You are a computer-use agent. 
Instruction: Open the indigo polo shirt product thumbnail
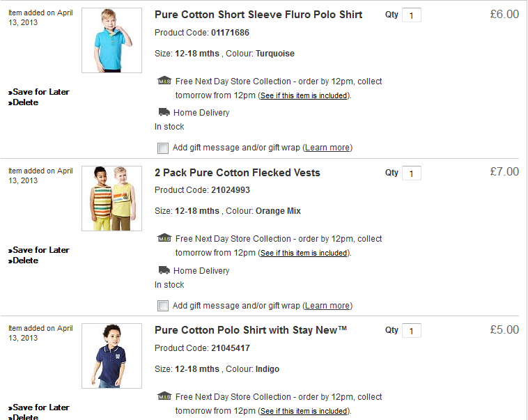click(x=111, y=356)
